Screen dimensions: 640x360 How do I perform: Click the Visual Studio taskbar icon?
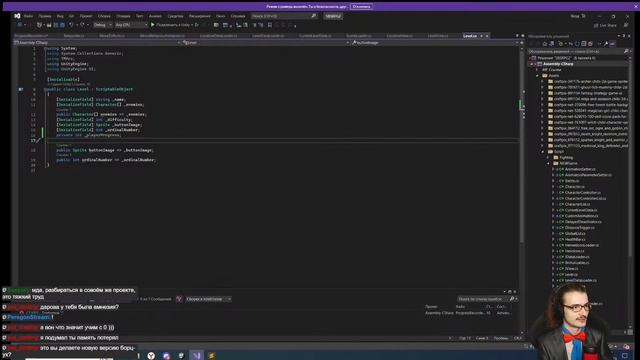196,356
